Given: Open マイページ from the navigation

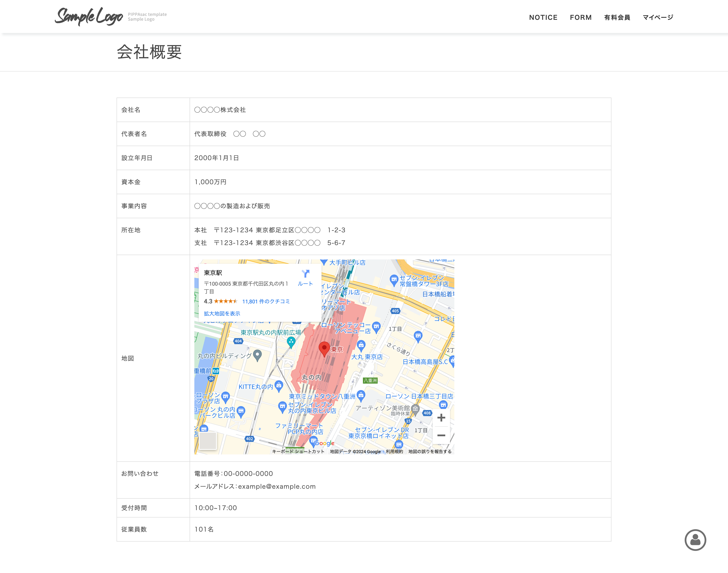Looking at the screenshot, I should point(658,17).
